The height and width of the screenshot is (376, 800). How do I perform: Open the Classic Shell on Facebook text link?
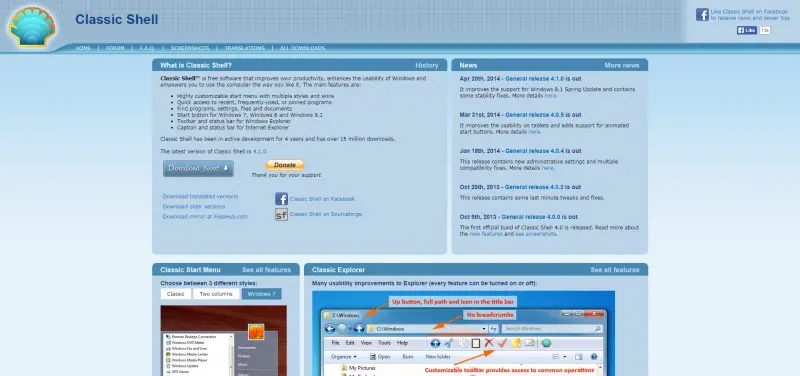coord(322,199)
